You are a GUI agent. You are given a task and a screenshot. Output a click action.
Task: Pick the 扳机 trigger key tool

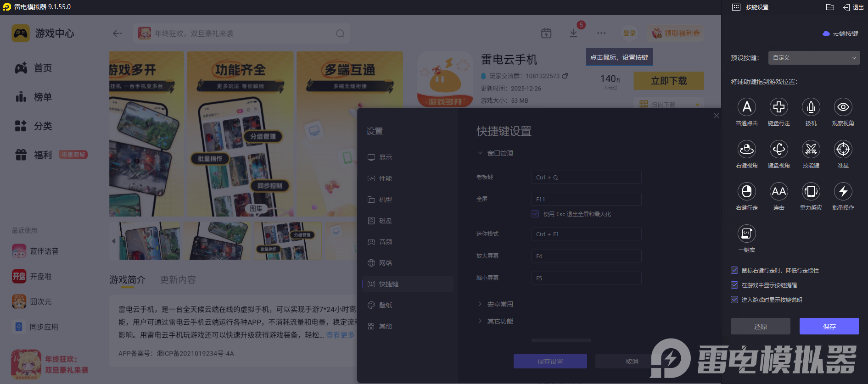(x=811, y=107)
